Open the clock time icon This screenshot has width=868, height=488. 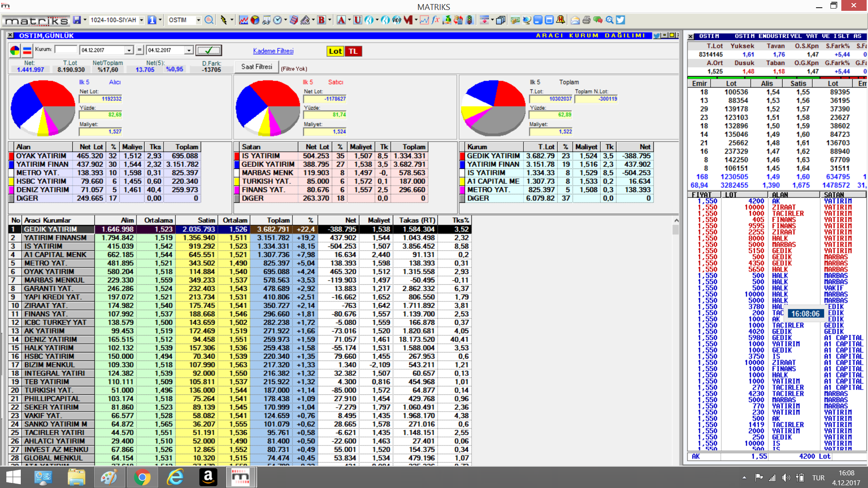pyautogui.click(x=278, y=20)
